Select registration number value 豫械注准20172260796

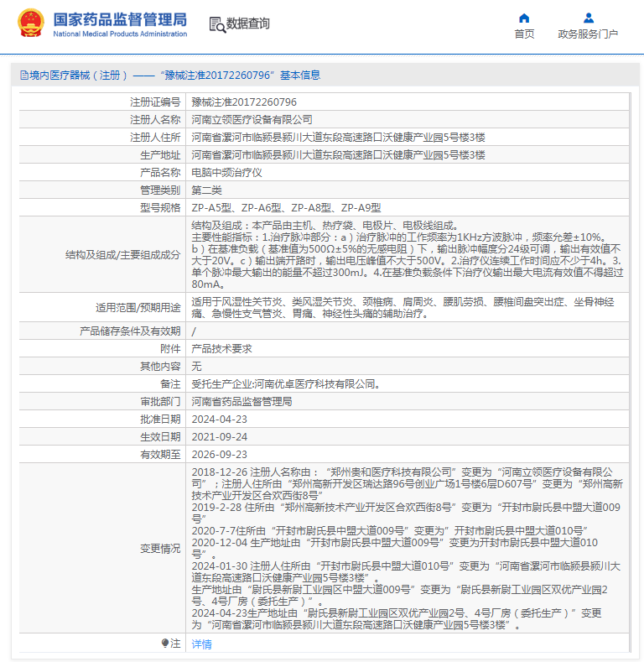click(x=244, y=102)
